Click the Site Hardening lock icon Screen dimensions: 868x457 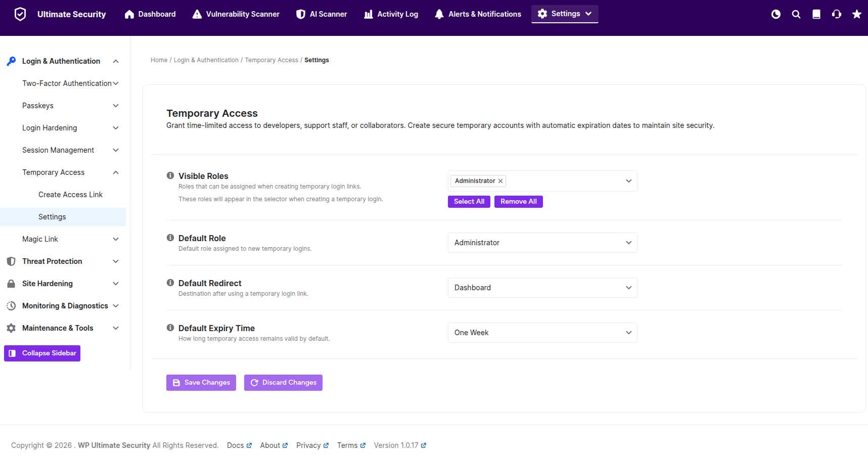11,284
